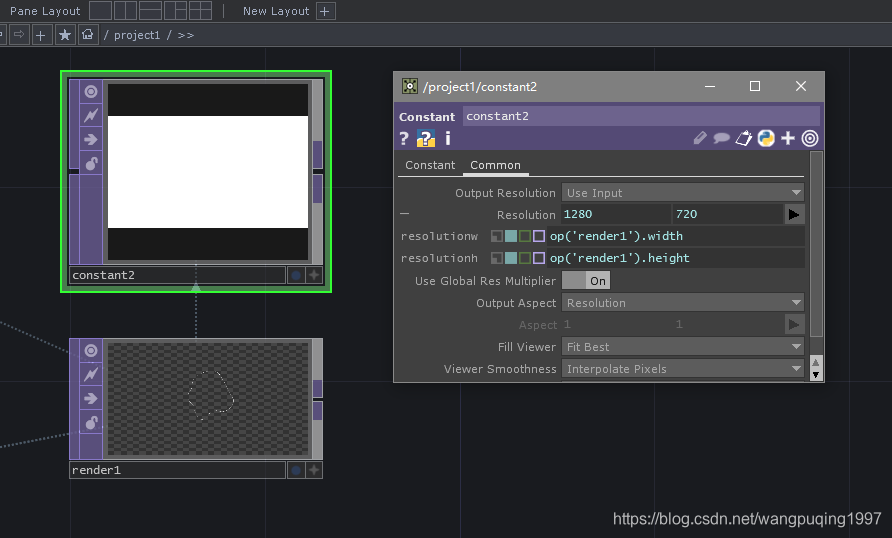This screenshot has height=538, width=892.
Task: Click project1 in the network path
Action: point(137,35)
